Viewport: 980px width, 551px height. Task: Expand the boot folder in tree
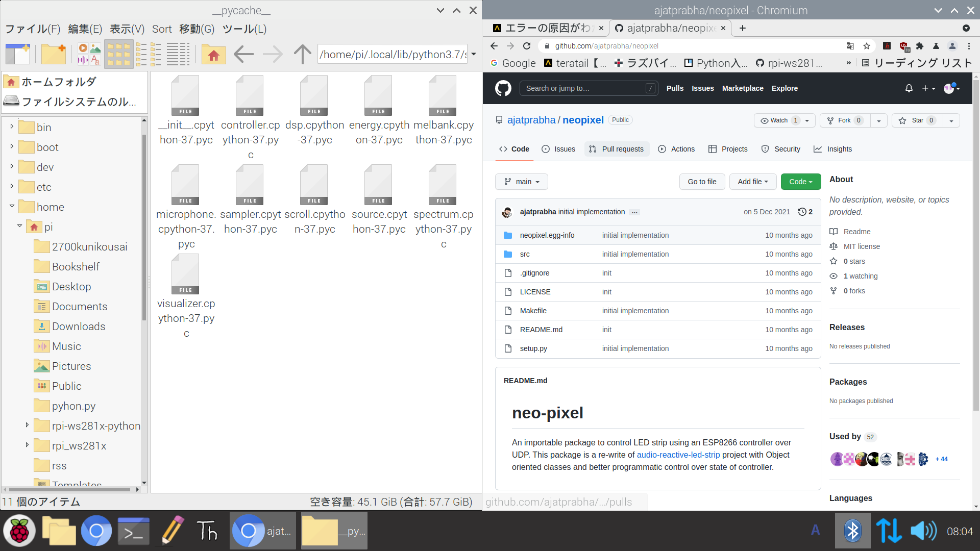click(12, 146)
